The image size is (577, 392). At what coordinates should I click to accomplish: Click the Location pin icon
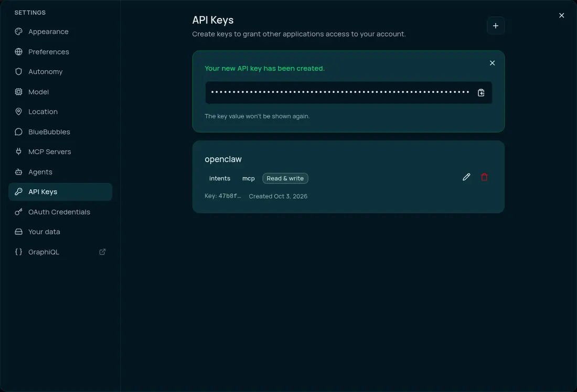pyautogui.click(x=18, y=112)
